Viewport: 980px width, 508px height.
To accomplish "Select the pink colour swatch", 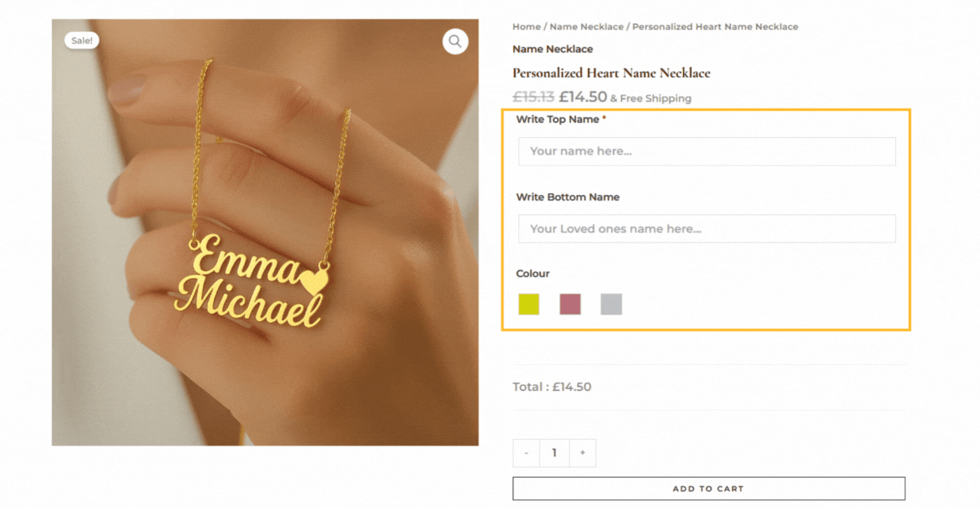I will [x=570, y=304].
